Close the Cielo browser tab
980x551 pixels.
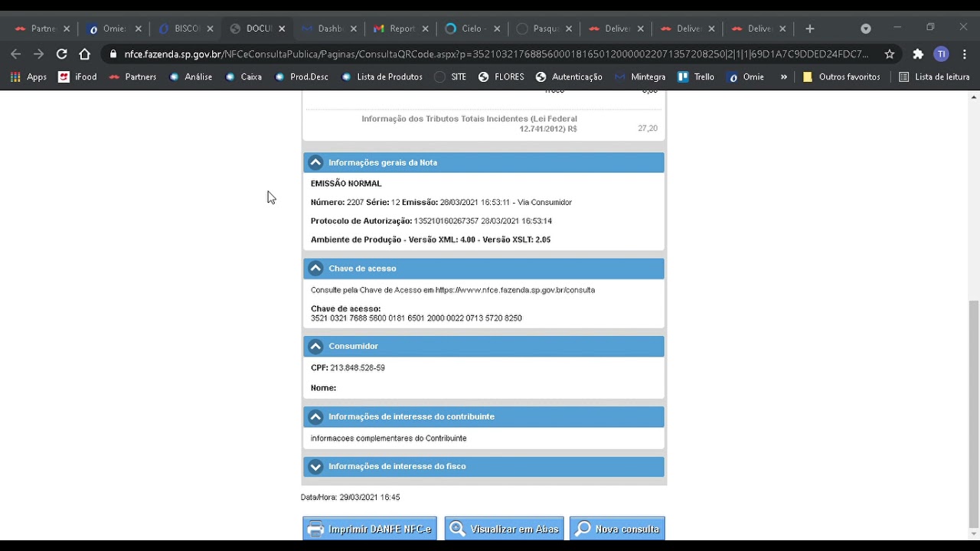[497, 28]
